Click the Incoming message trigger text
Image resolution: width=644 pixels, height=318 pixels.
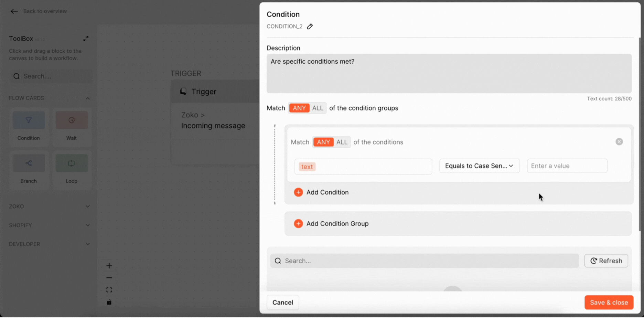pyautogui.click(x=213, y=126)
